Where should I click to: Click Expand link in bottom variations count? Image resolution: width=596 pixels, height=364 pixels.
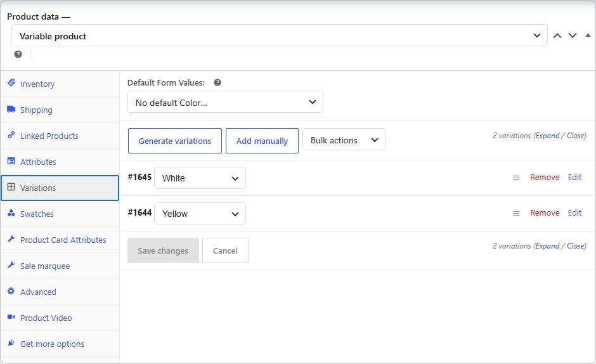(x=547, y=246)
